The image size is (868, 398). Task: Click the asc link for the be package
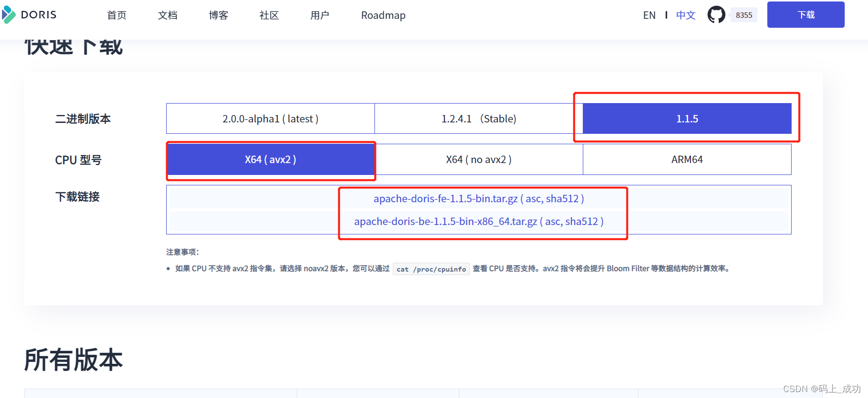(x=553, y=222)
